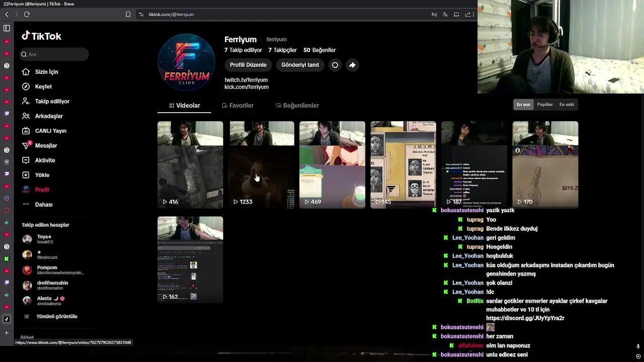Open a new tab with the plus icon
This screenshot has height=362, width=644.
click(x=7, y=333)
